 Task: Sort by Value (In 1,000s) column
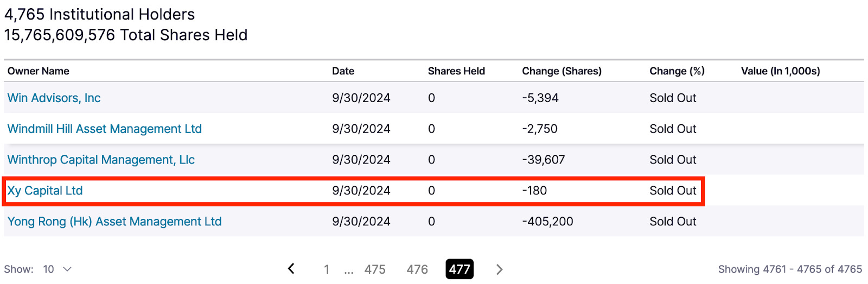[x=780, y=71]
